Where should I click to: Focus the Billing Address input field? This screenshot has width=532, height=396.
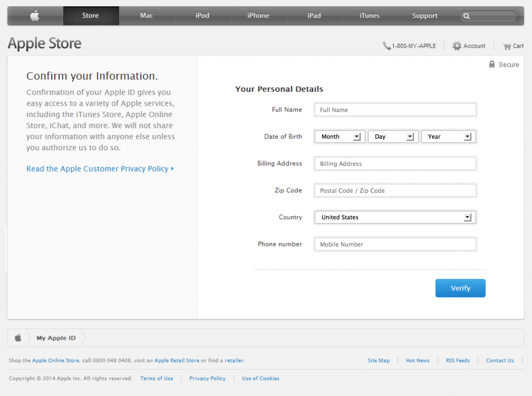395,164
